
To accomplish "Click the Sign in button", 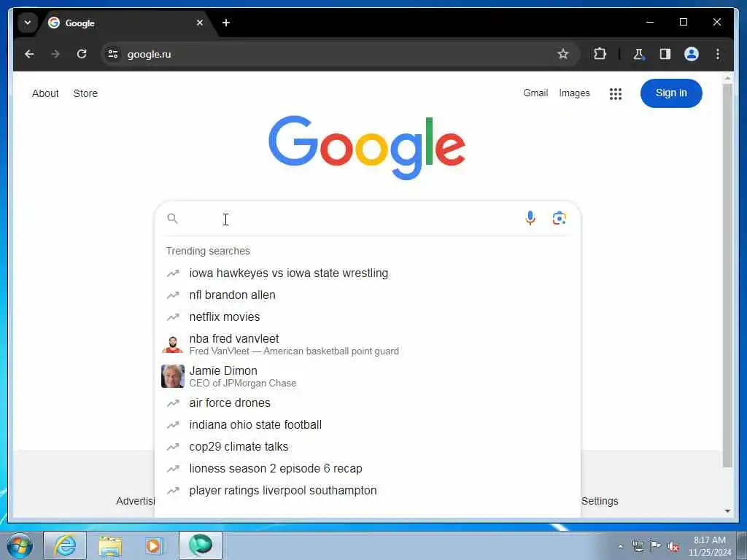I will (x=671, y=93).
